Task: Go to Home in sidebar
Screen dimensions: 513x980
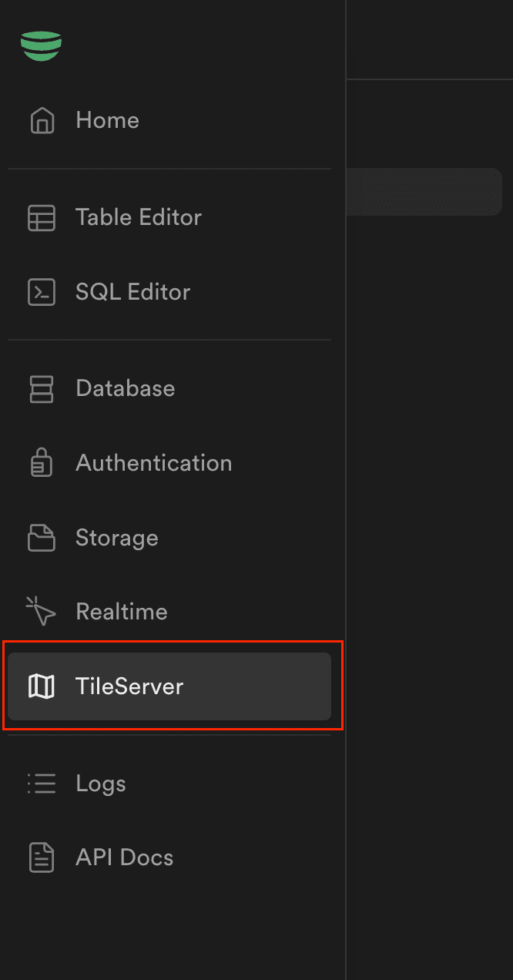Action: pyautogui.click(x=108, y=120)
